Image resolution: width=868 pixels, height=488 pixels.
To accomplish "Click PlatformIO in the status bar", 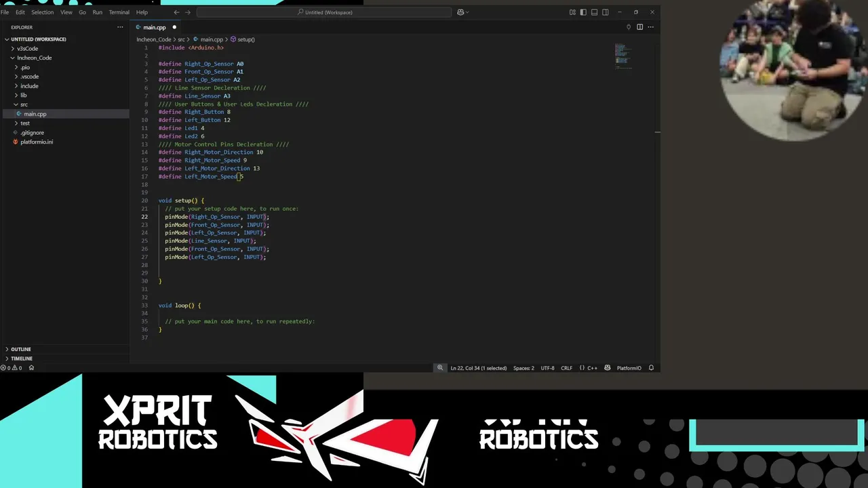I will 629,368.
